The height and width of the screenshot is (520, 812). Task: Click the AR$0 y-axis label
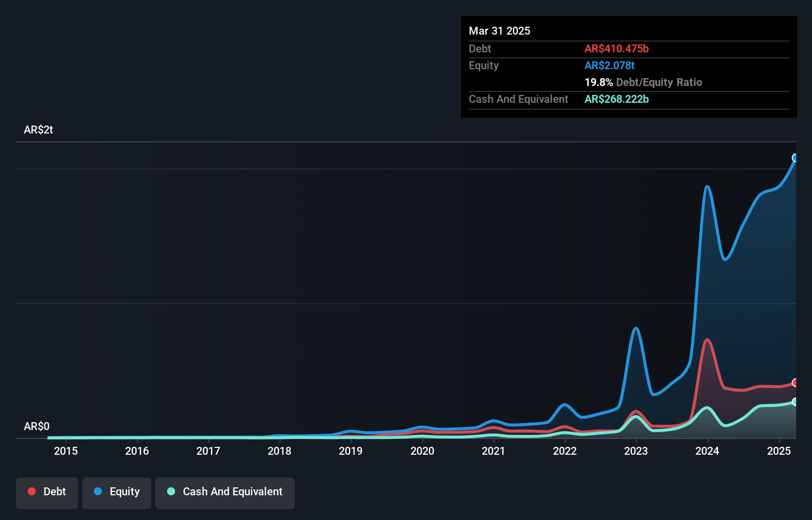tap(37, 426)
